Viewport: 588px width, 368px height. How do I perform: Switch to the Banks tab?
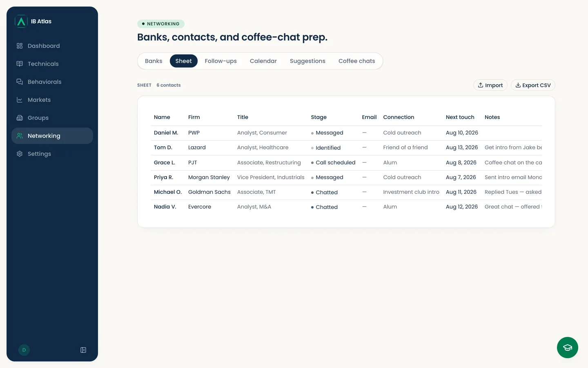(x=154, y=61)
